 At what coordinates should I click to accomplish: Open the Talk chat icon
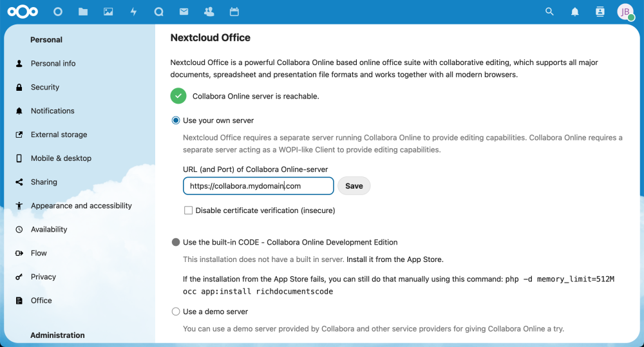[x=158, y=12]
